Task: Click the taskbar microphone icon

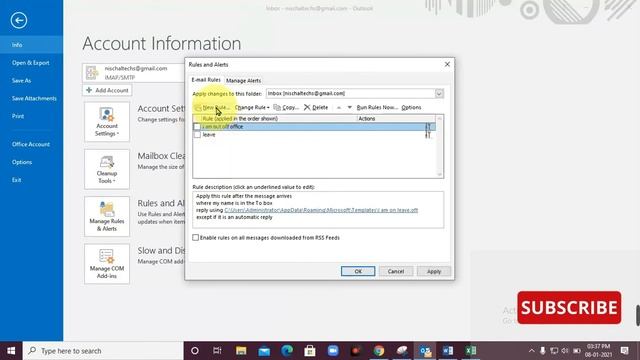Action: tap(542, 351)
